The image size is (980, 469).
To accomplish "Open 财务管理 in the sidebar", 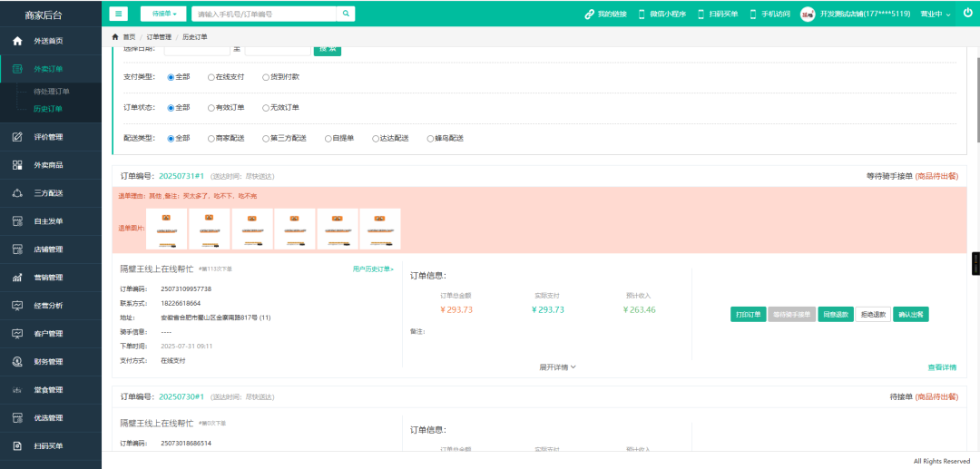I will pos(48,362).
